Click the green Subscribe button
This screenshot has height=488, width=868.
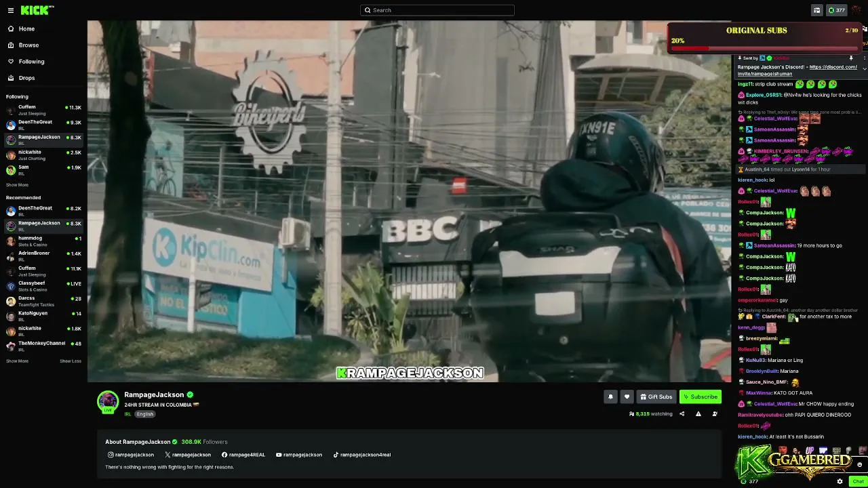[x=701, y=397]
